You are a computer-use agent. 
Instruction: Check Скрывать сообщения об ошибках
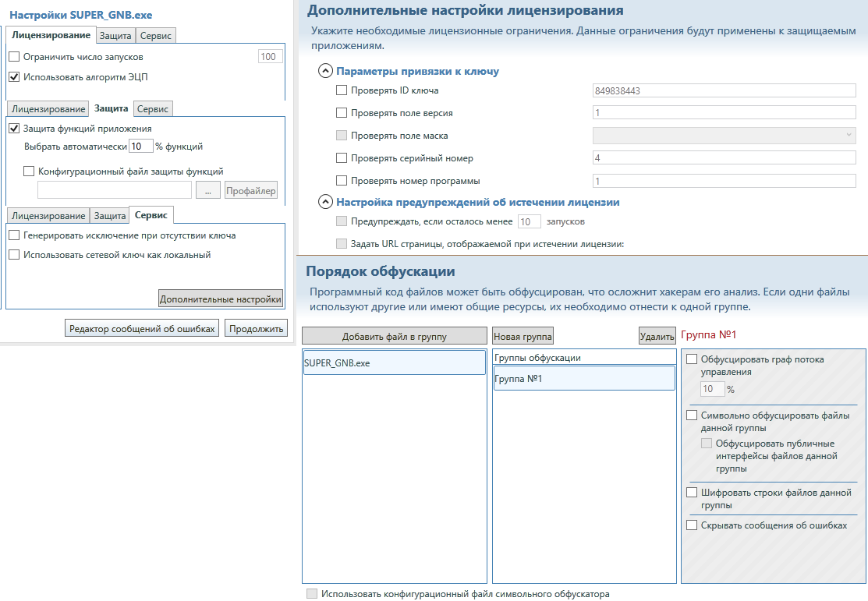tap(692, 525)
